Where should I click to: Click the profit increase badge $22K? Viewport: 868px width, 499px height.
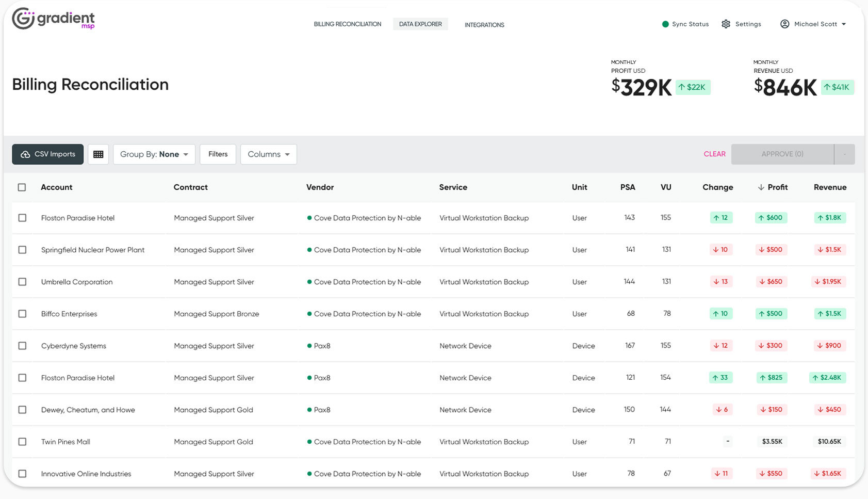pyautogui.click(x=693, y=87)
